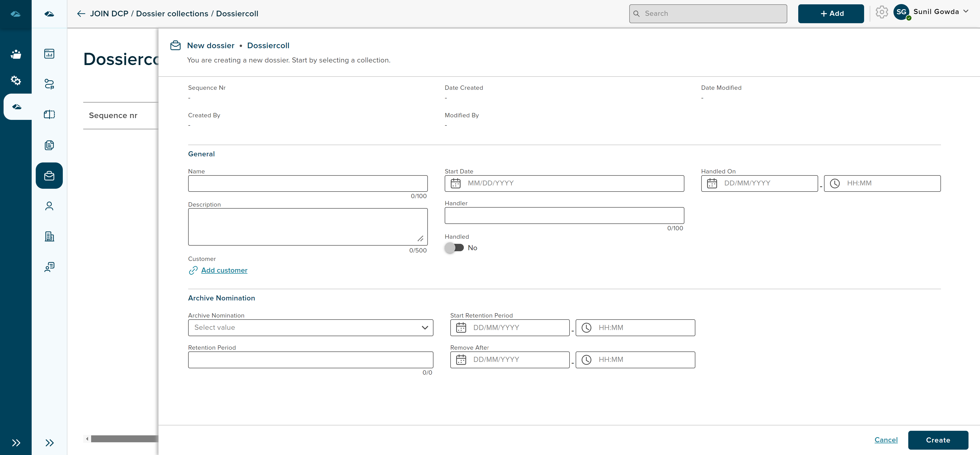Image resolution: width=980 pixels, height=455 pixels.
Task: Open the Sunil Gowda user menu chevron
Action: click(x=966, y=11)
